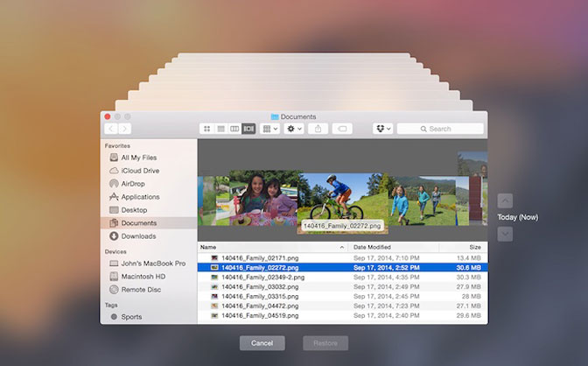Select Macintosh HD device
588x366 pixels.
[149, 277]
